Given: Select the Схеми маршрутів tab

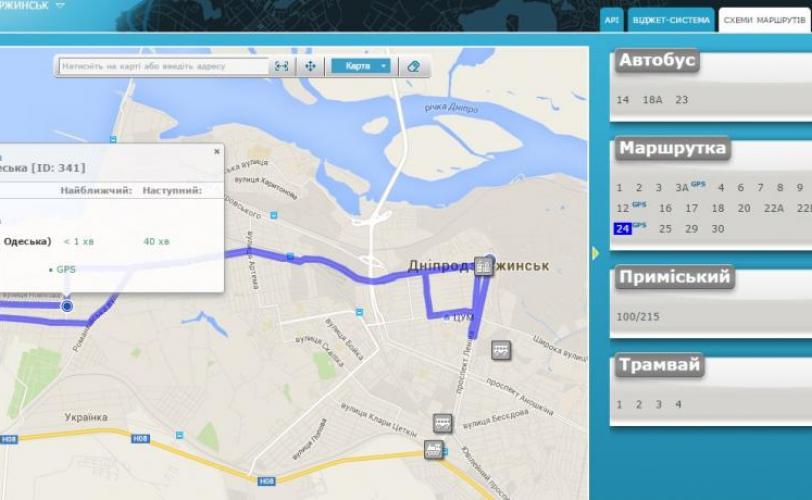Looking at the screenshot, I should pyautogui.click(x=764, y=20).
